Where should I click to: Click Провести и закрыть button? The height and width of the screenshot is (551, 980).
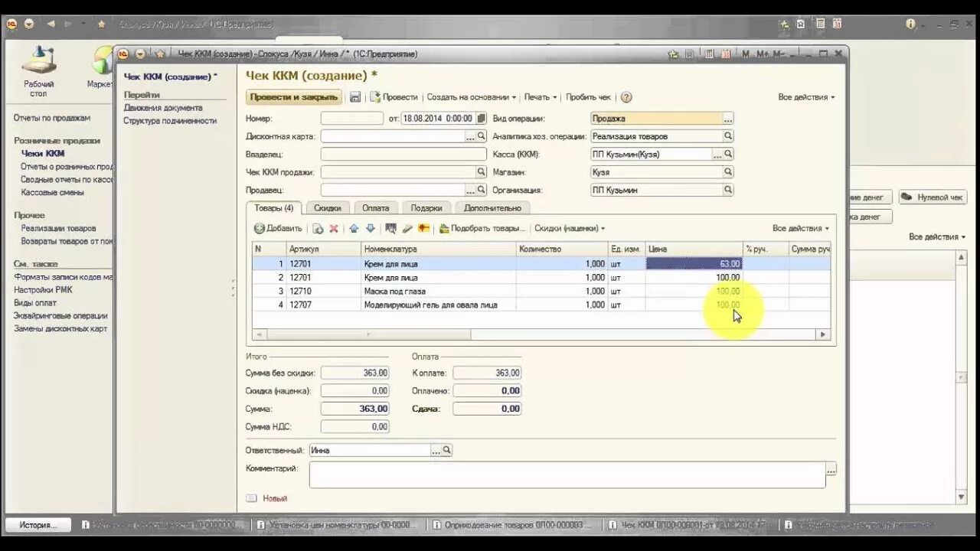point(294,97)
